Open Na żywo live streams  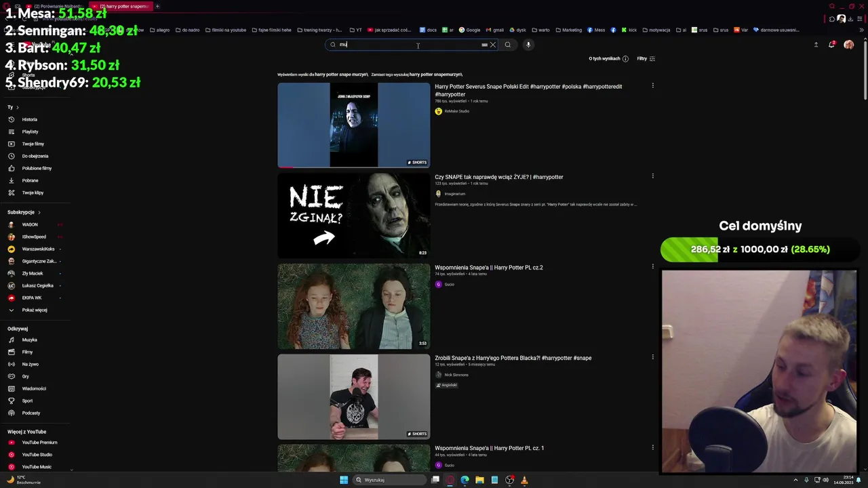[30, 364]
